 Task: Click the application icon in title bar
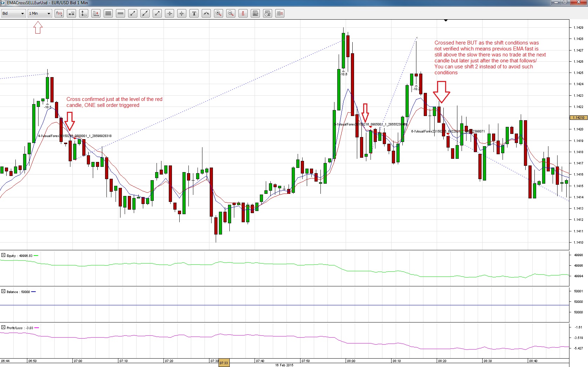pyautogui.click(x=3, y=3)
